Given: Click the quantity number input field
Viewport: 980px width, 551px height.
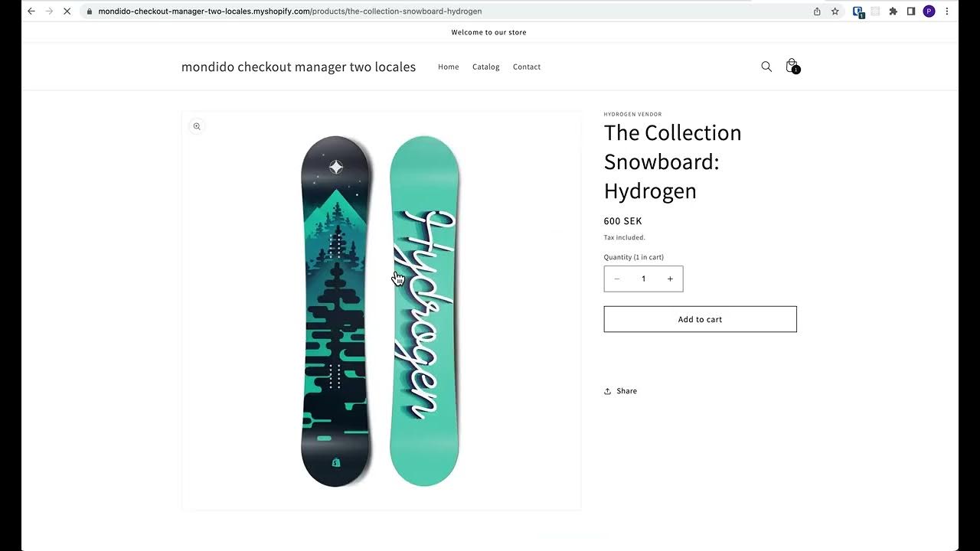Looking at the screenshot, I should [x=643, y=279].
